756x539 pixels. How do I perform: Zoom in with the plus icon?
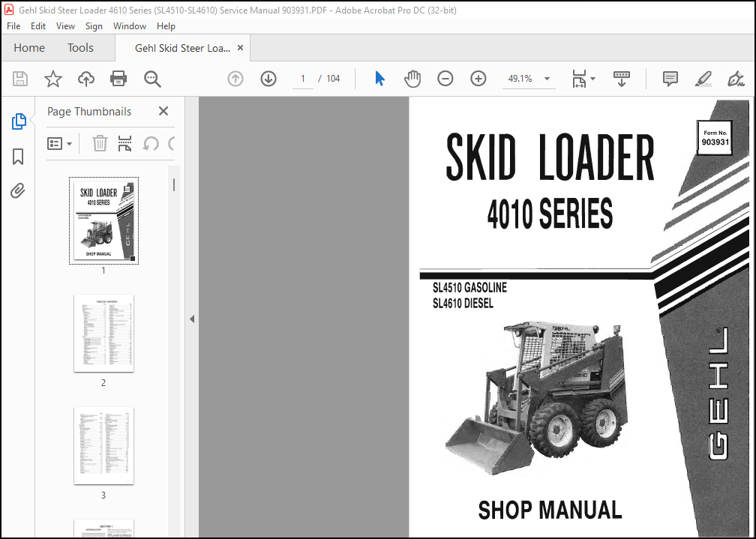(478, 79)
